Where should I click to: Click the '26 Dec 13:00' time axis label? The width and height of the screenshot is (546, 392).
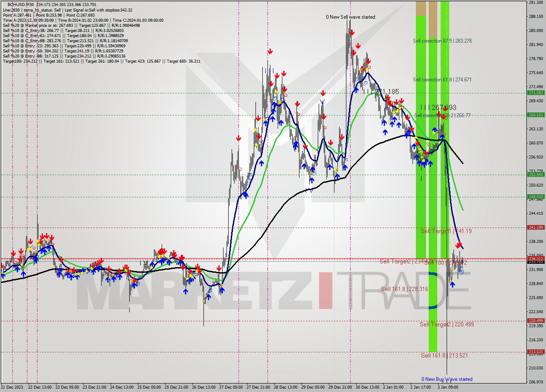pos(204,387)
